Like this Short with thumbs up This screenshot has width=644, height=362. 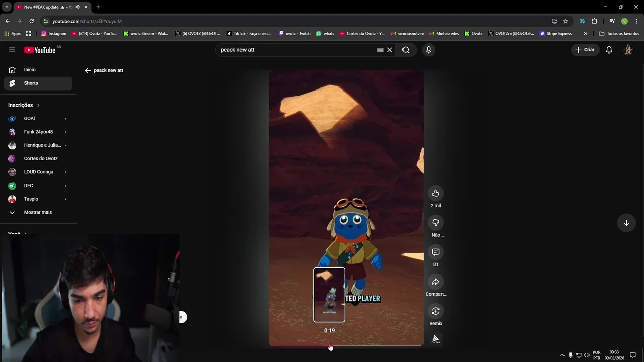(436, 193)
